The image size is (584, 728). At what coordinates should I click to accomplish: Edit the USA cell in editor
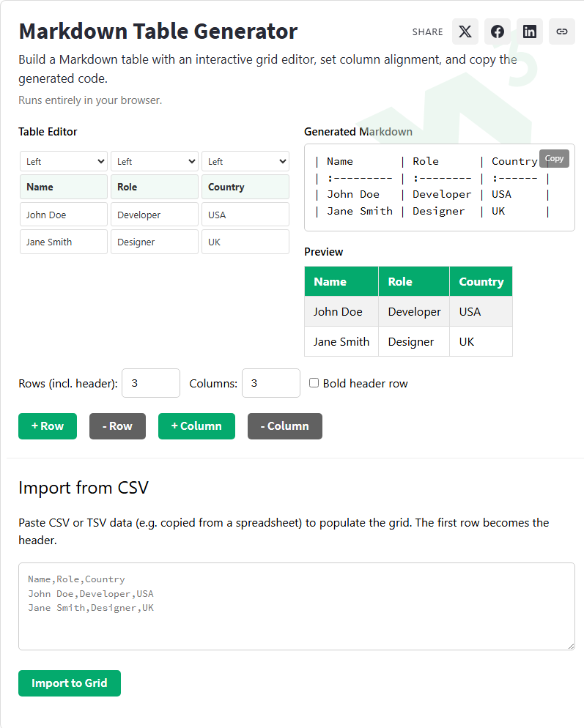[245, 215]
